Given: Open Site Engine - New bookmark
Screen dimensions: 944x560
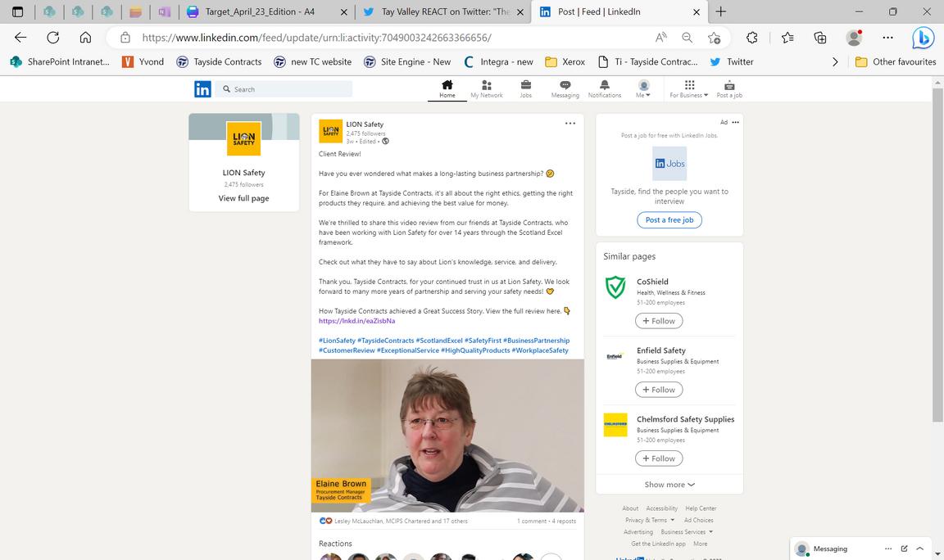Looking at the screenshot, I should pyautogui.click(x=407, y=61).
